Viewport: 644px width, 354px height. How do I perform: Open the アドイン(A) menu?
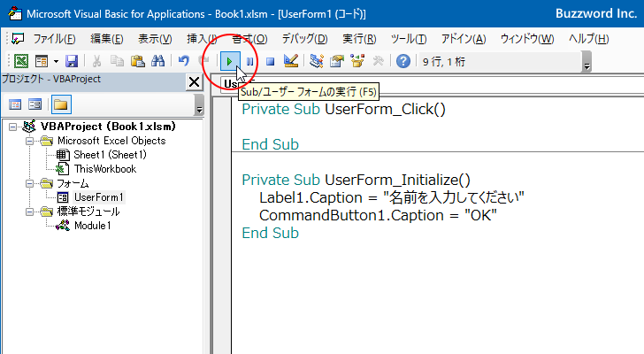pos(464,39)
